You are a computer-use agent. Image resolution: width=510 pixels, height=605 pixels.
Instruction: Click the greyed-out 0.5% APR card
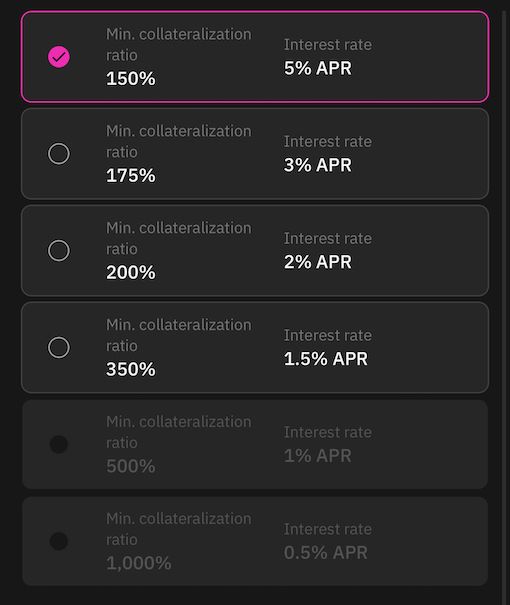click(x=255, y=541)
